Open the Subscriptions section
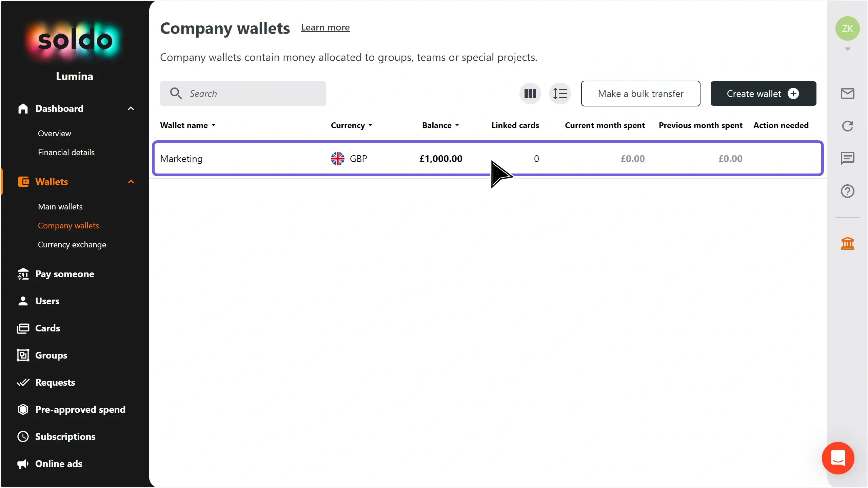The image size is (868, 488). click(65, 436)
